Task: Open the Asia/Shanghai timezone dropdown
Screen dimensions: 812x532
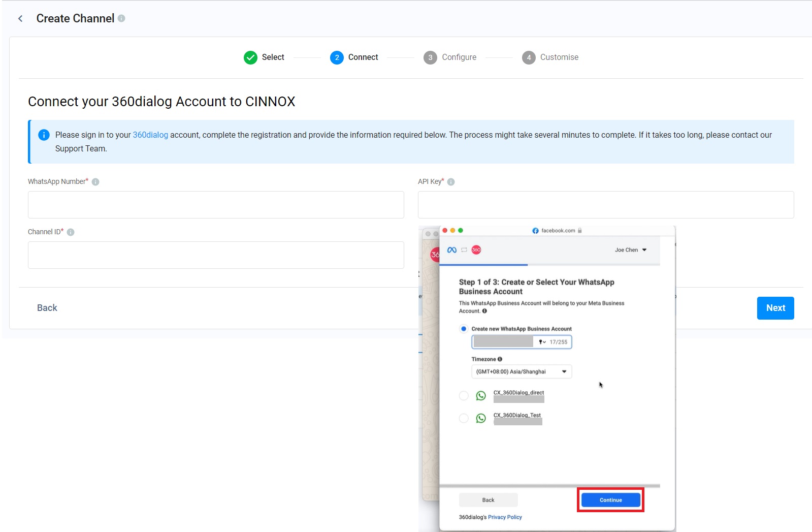Action: [x=522, y=371]
